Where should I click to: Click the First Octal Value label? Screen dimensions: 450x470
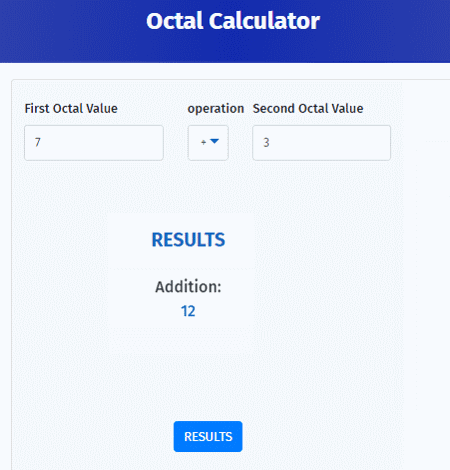pyautogui.click(x=71, y=109)
